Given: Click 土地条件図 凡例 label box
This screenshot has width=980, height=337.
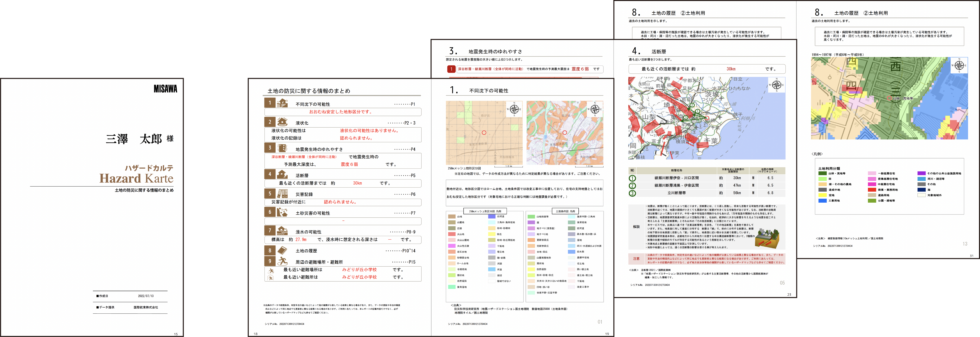Looking at the screenshot, I should [x=565, y=211].
